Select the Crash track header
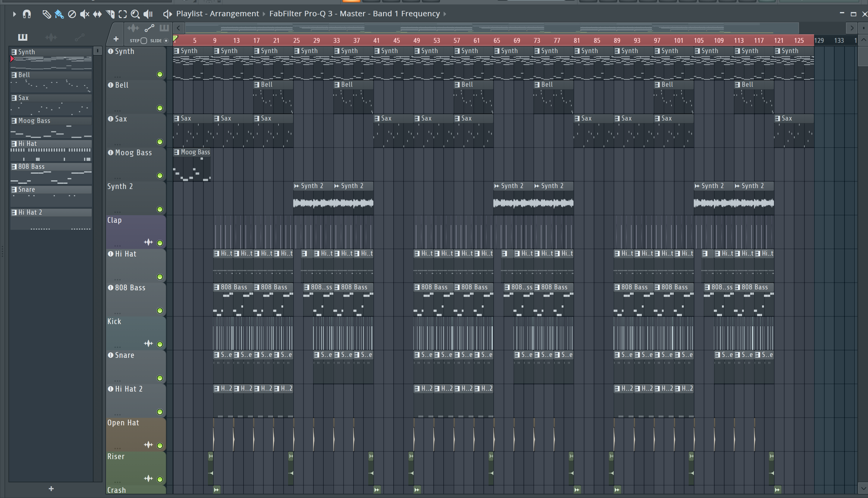The image size is (868, 498). tap(136, 490)
